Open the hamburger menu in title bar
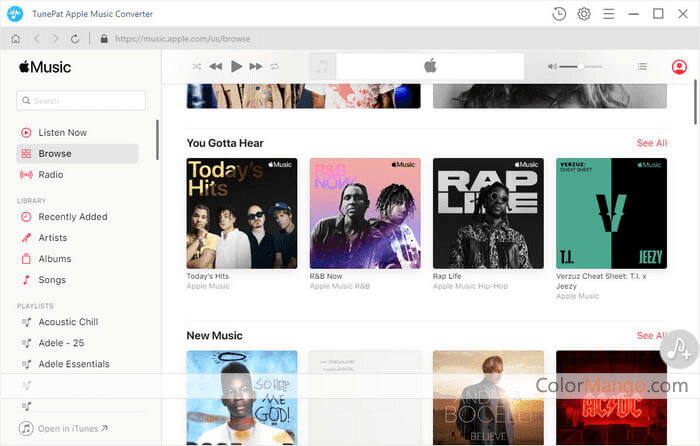Viewport: 700px width, 446px height. click(x=608, y=14)
